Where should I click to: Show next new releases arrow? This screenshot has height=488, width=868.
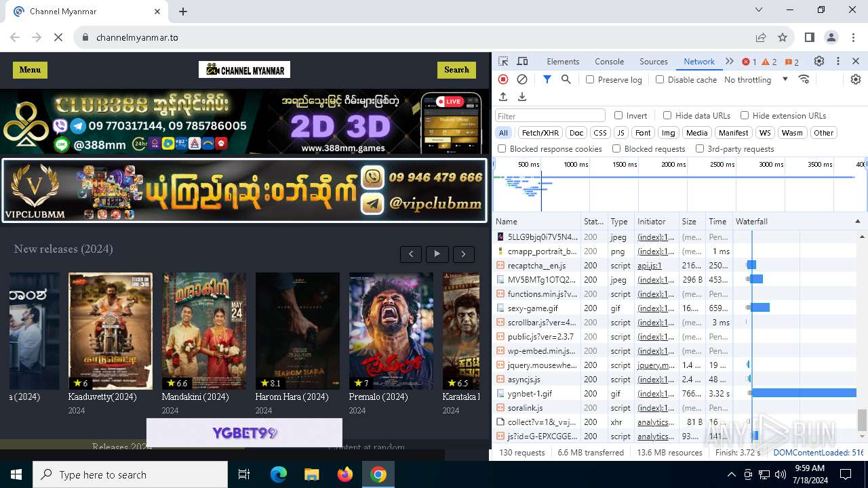click(463, 254)
